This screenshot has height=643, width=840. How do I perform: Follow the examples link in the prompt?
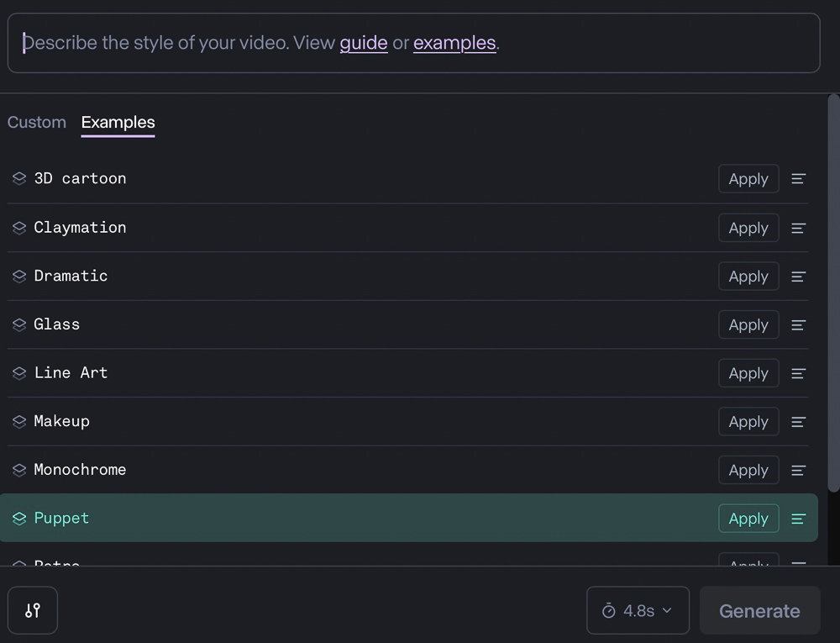[454, 43]
